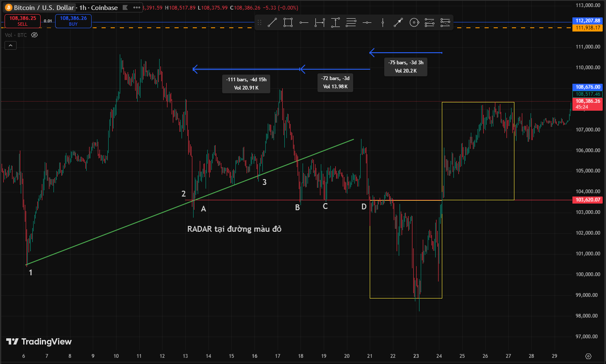Select the Trend Line drawing tool
This screenshot has width=606, height=364.
272,23
